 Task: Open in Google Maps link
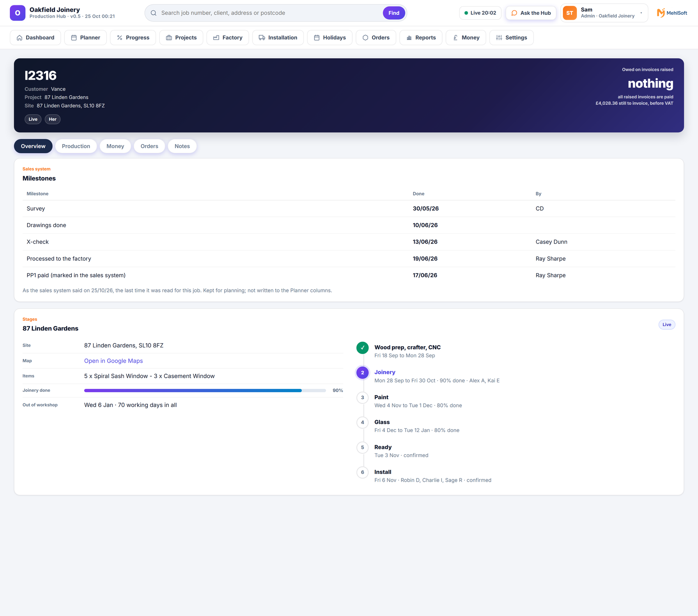pyautogui.click(x=114, y=361)
